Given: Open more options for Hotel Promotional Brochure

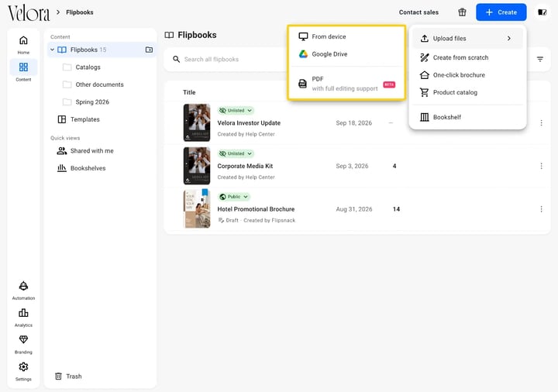Looking at the screenshot, I should pos(541,209).
